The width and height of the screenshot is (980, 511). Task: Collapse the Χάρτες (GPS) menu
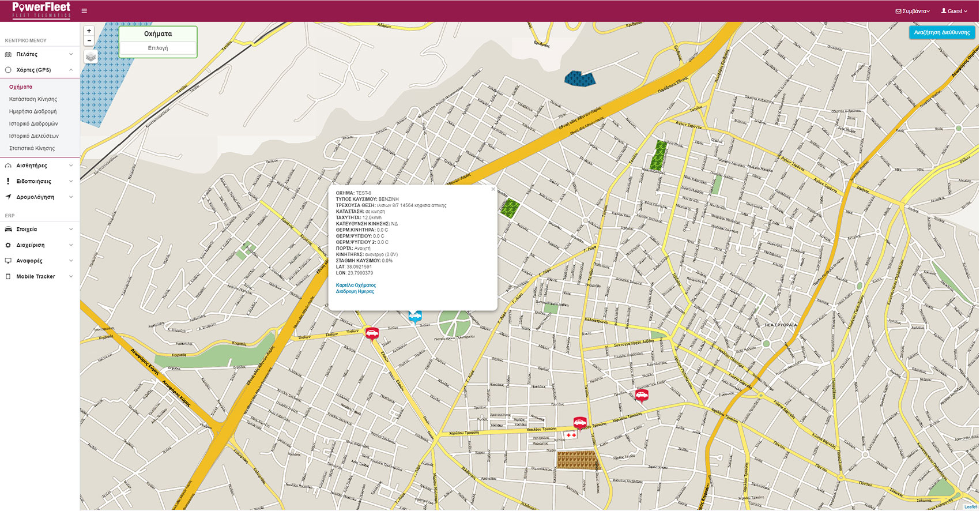[39, 70]
